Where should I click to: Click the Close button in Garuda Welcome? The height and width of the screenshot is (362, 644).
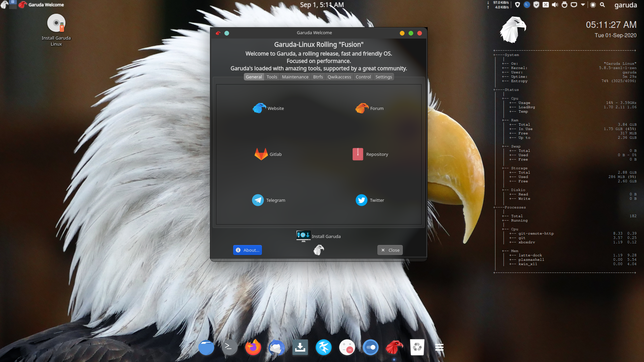tap(390, 250)
